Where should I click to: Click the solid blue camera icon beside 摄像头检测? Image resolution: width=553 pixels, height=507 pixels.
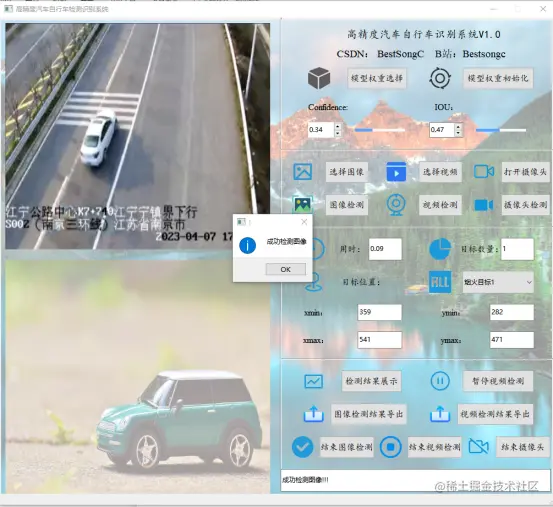(x=484, y=205)
